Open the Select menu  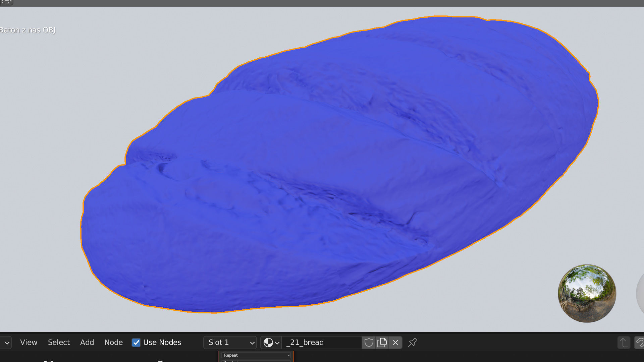(x=59, y=343)
